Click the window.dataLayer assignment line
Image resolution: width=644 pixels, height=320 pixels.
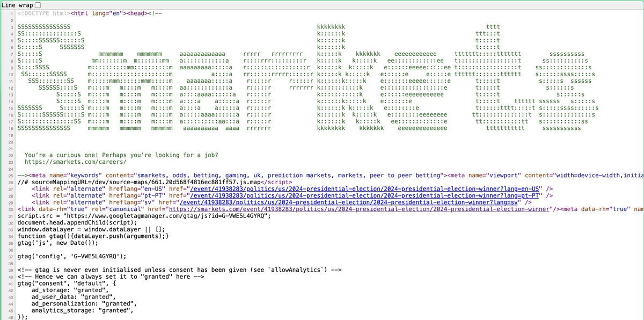point(92,229)
